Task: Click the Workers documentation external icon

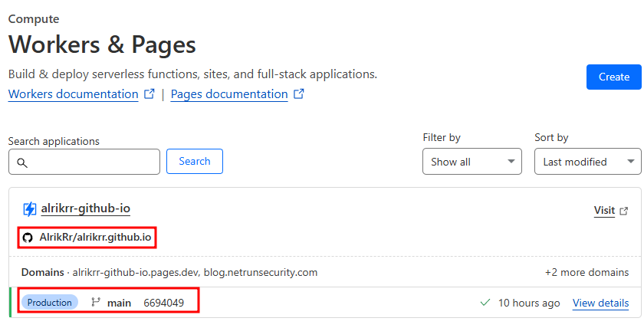Action: coord(149,94)
